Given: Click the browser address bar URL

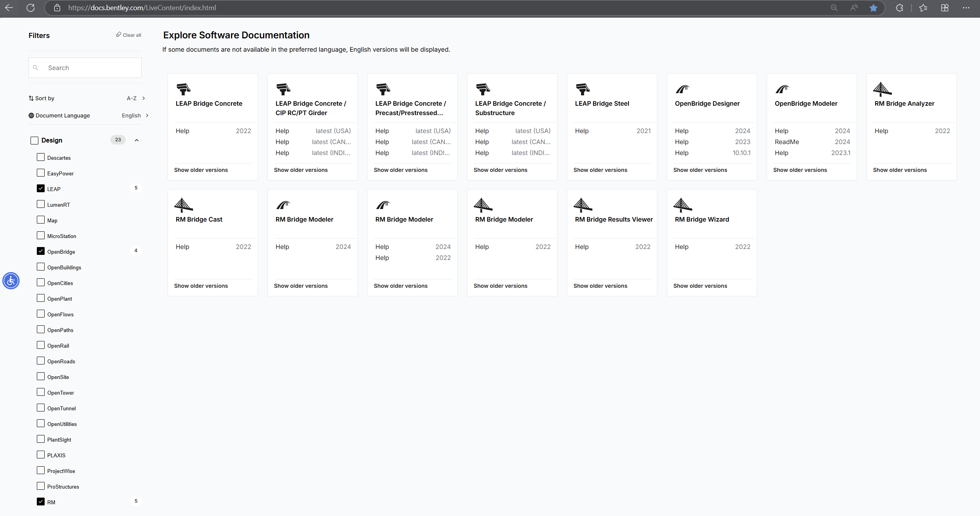Looking at the screenshot, I should click(142, 8).
